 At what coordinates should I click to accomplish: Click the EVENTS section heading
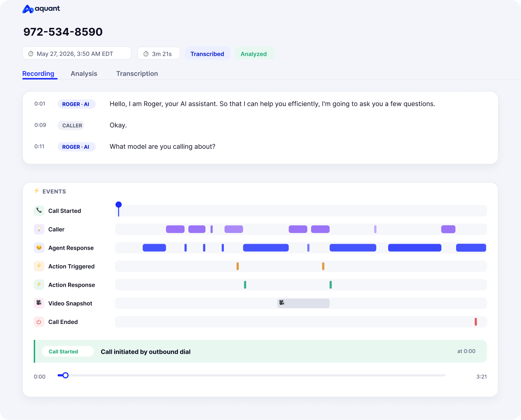(54, 191)
